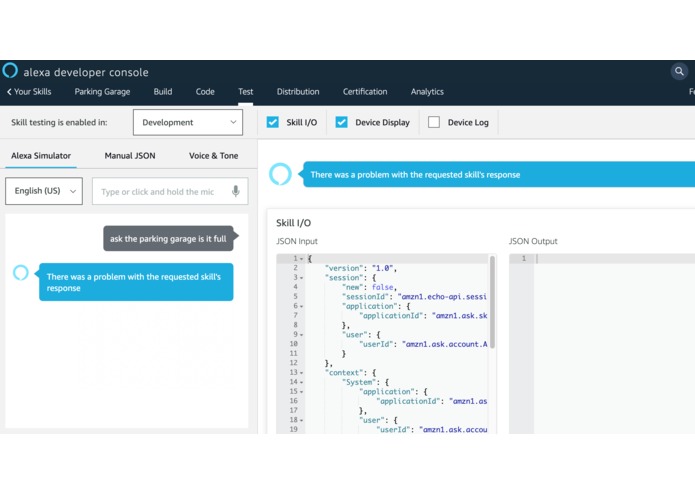Viewport: 695px width, 494px height.
Task: Collapse the context block at line 13
Action: coord(301,373)
